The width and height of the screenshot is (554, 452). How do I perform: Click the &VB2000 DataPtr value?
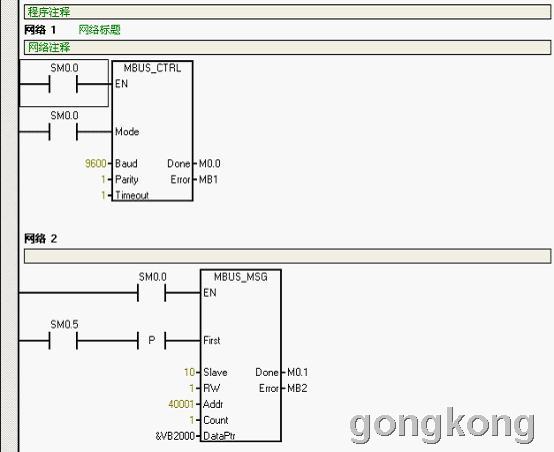coord(175,436)
